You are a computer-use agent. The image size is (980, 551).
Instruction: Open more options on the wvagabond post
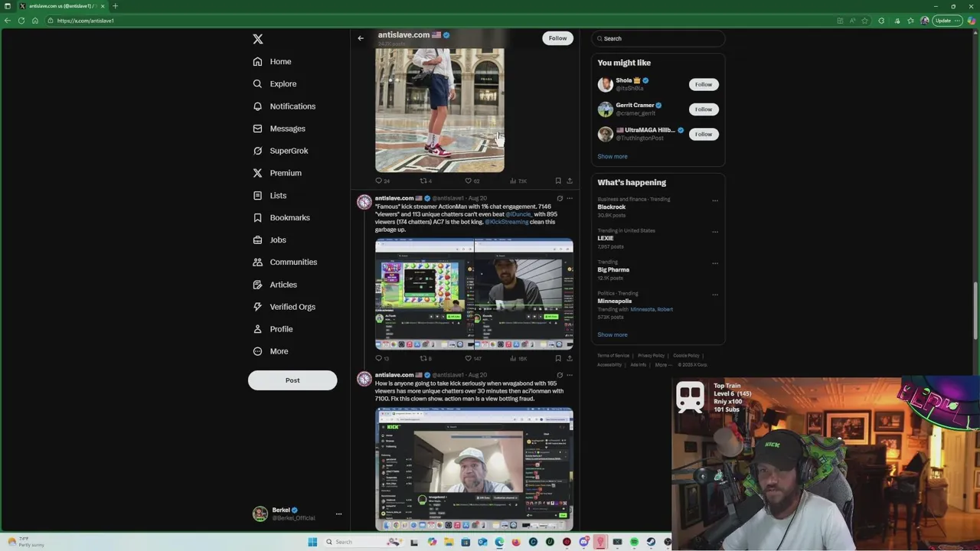[570, 375]
